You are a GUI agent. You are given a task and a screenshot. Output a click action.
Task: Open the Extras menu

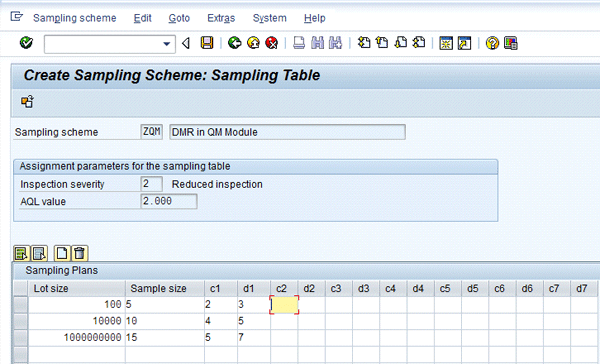coord(221,18)
